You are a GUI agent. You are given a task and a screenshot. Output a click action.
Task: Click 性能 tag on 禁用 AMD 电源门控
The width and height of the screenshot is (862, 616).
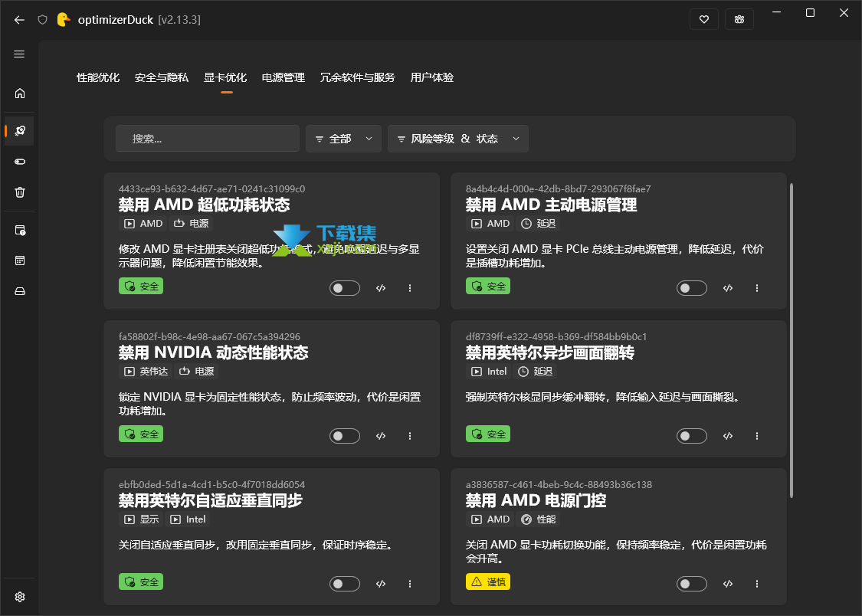pos(539,519)
